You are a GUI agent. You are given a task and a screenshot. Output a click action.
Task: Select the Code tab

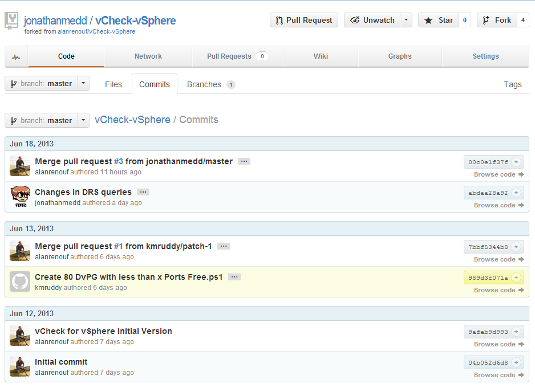66,56
